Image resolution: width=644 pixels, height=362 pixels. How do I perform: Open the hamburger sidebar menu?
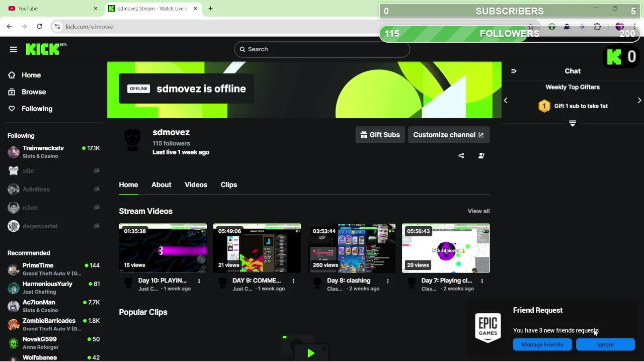click(x=14, y=49)
